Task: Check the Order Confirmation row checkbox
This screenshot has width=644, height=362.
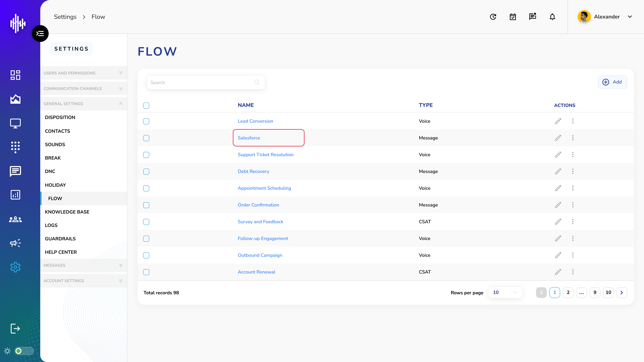Action: (146, 205)
